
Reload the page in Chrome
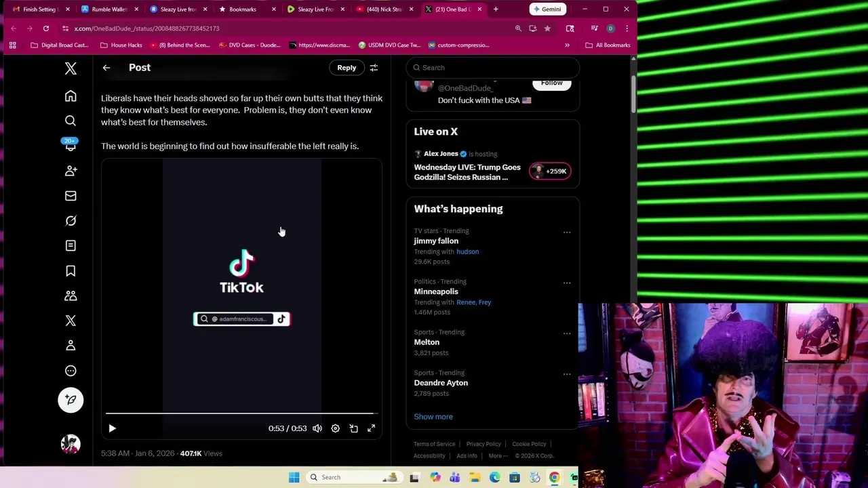[x=46, y=28]
